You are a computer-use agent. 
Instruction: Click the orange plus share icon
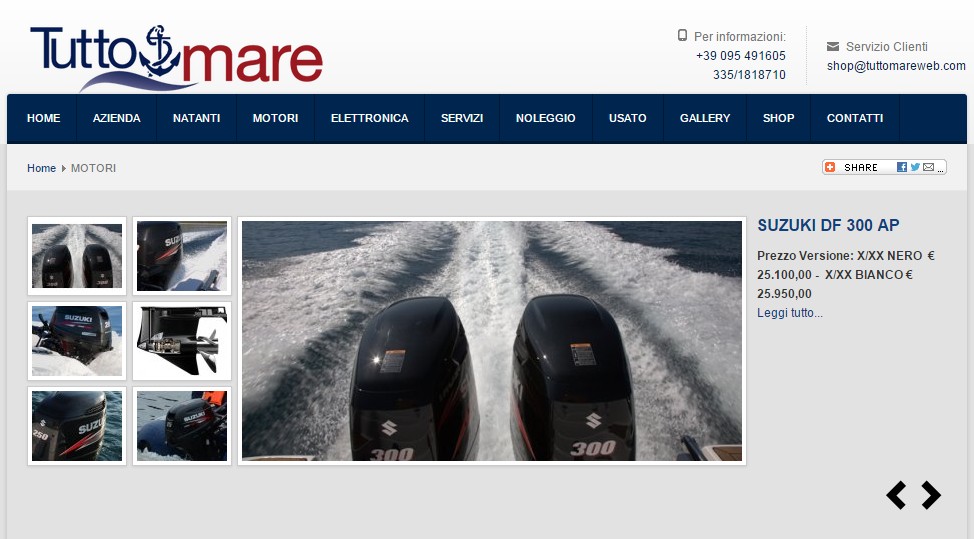[x=830, y=167]
